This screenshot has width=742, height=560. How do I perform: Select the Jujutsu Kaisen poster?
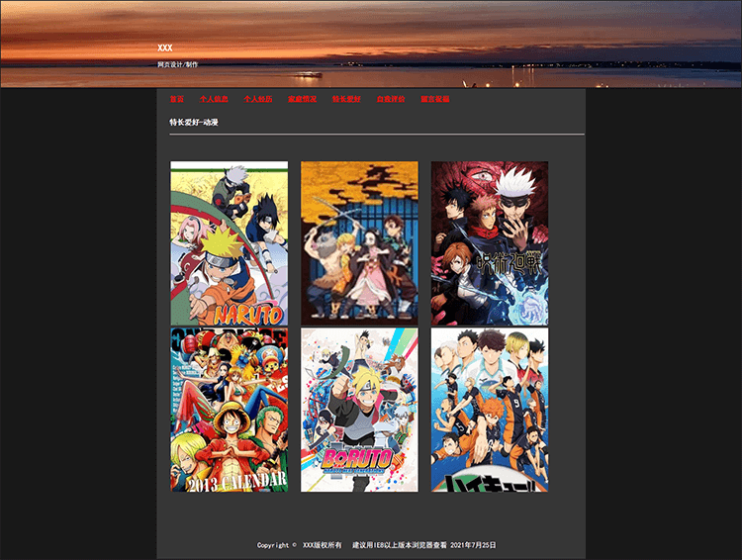(x=490, y=243)
